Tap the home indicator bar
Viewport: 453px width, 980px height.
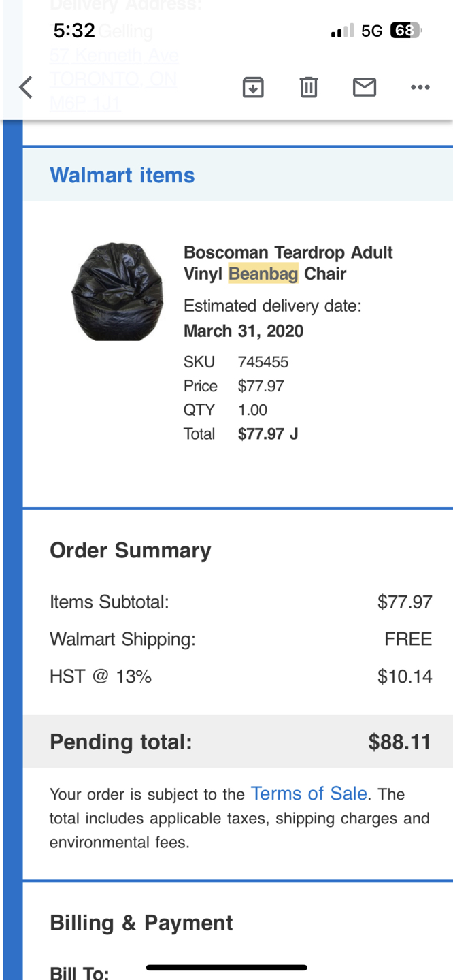click(x=227, y=967)
